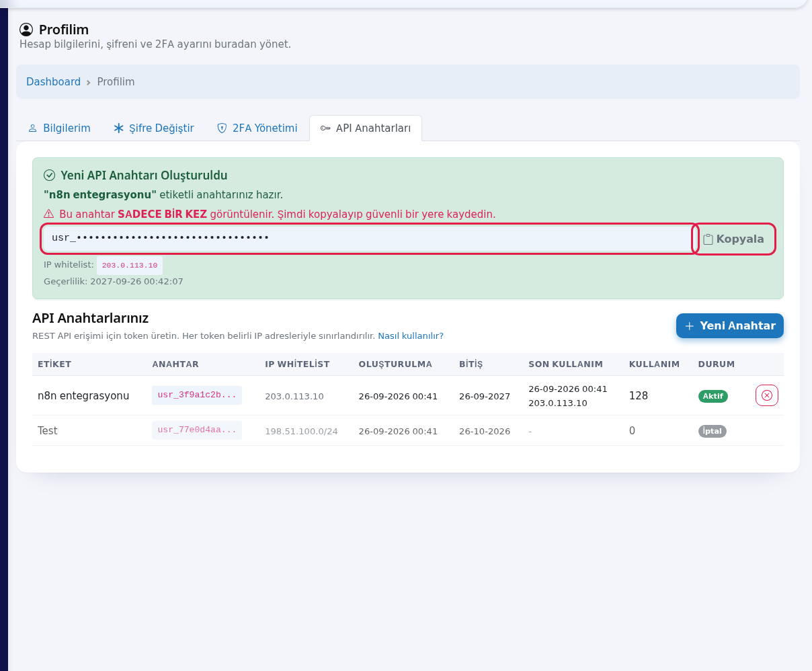Click the 198.51.100.0/24 whitelist cell
The image size is (812, 671).
pyautogui.click(x=301, y=431)
